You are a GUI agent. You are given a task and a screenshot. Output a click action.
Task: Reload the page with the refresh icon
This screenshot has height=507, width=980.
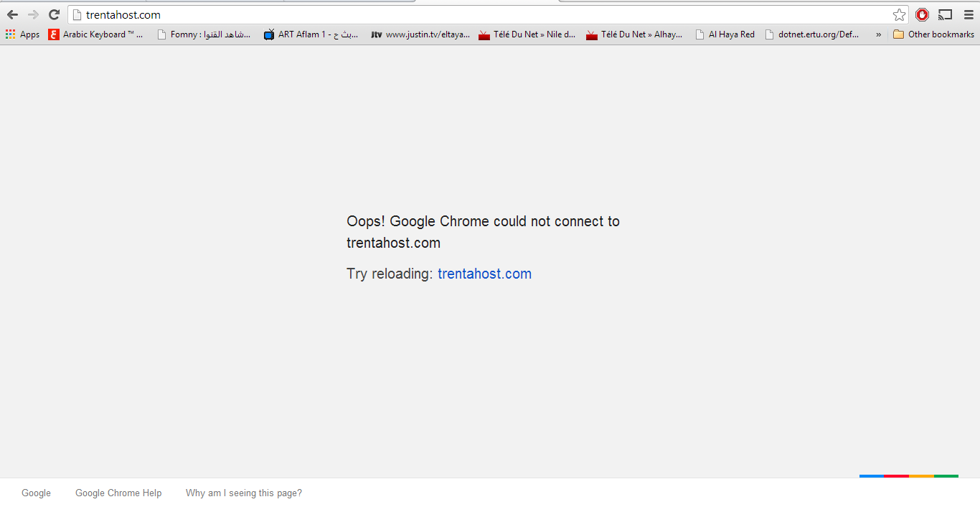54,14
